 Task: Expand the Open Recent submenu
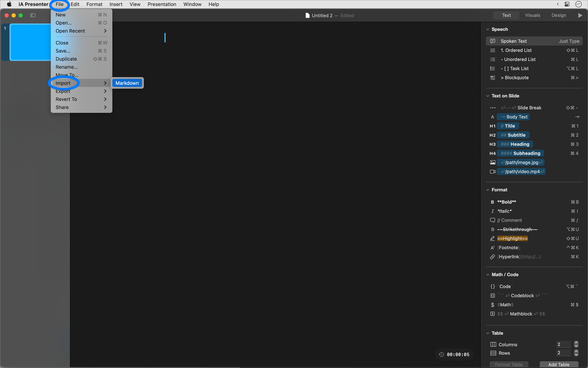(81, 31)
